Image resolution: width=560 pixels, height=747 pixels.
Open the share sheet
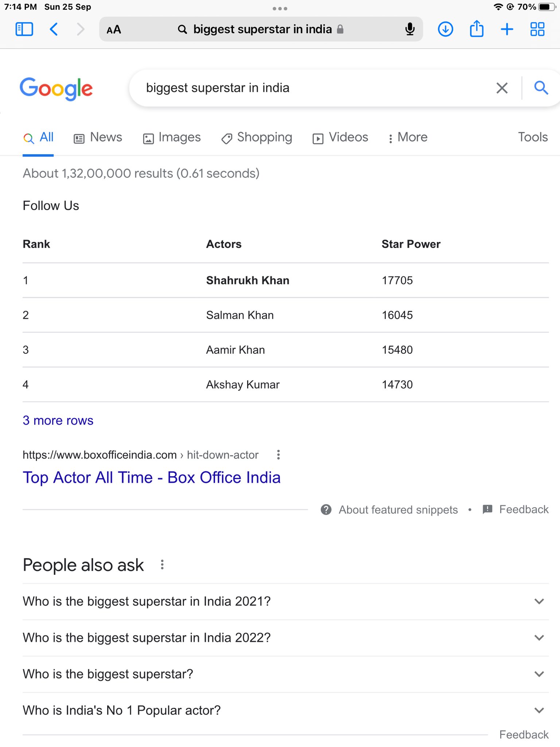click(x=477, y=28)
